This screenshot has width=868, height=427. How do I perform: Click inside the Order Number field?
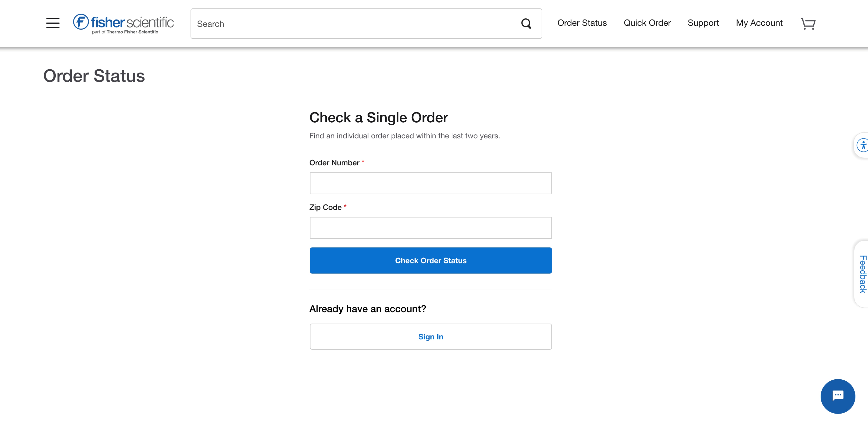pyautogui.click(x=431, y=183)
